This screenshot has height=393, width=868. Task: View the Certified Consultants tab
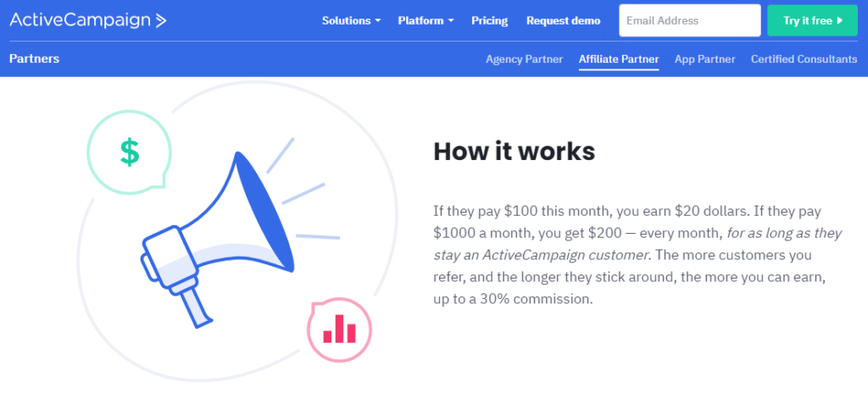coord(804,59)
